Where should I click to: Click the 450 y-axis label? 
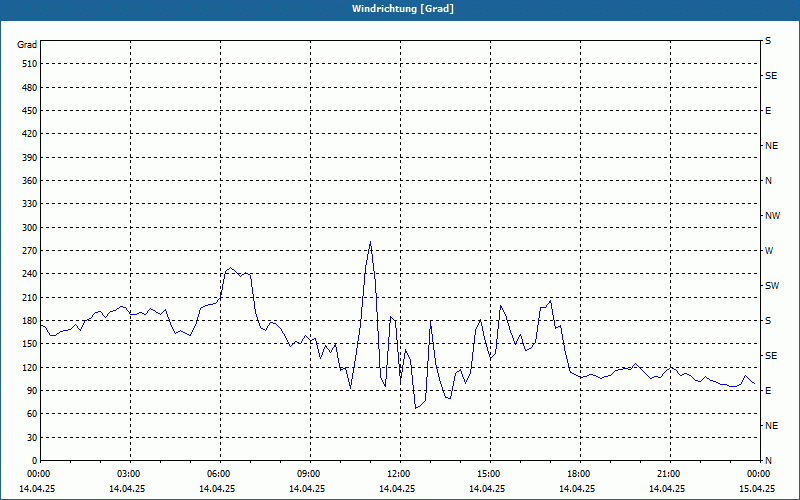(x=30, y=111)
